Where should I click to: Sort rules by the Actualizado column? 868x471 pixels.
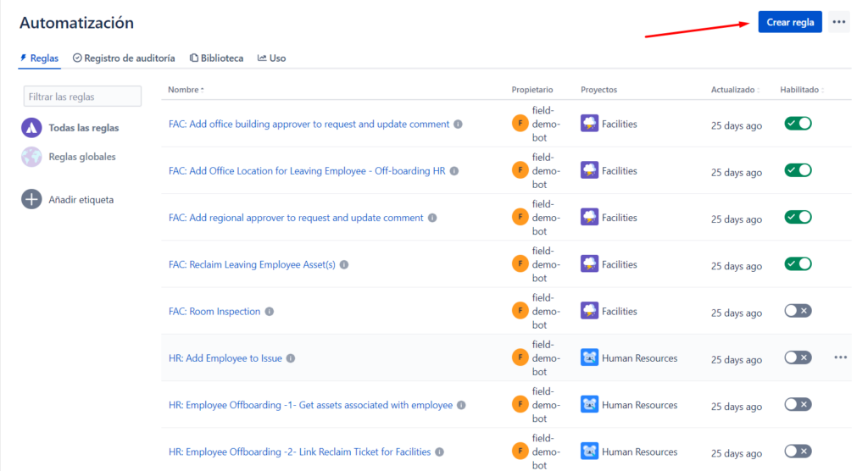point(734,90)
